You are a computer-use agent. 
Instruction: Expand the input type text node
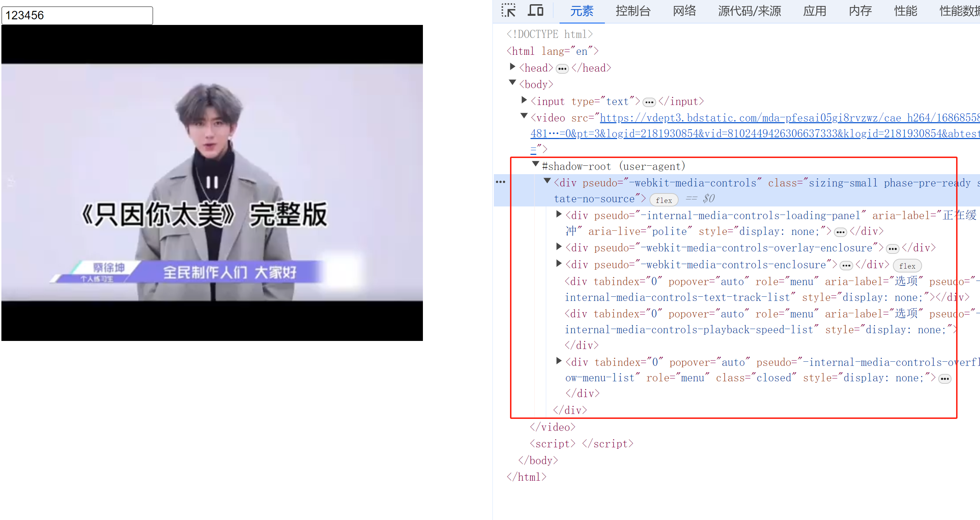[524, 100]
